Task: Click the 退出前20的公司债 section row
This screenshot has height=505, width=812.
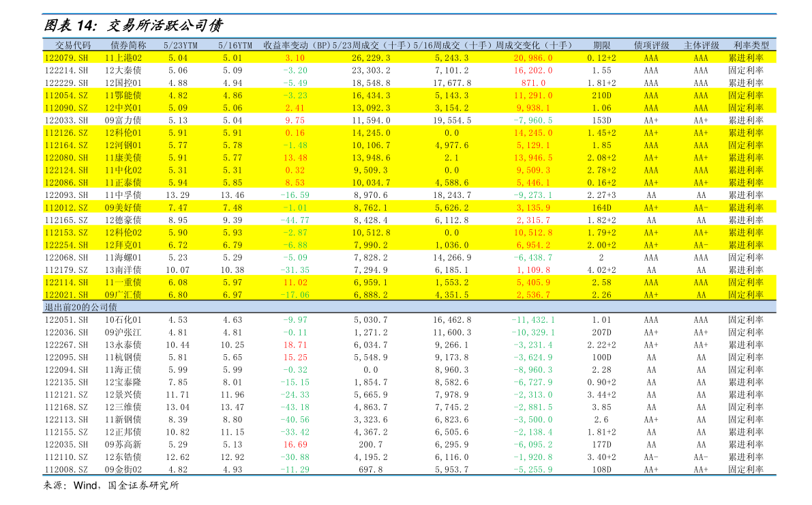Action: pyautogui.click(x=80, y=307)
